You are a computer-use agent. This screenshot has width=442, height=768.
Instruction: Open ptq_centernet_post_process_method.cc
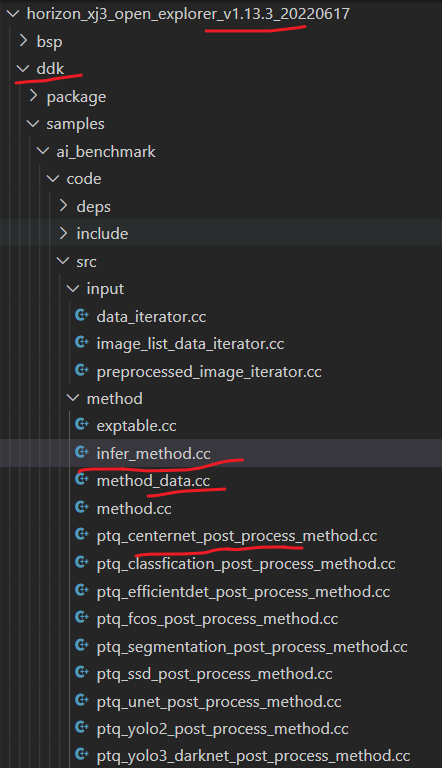(237, 536)
